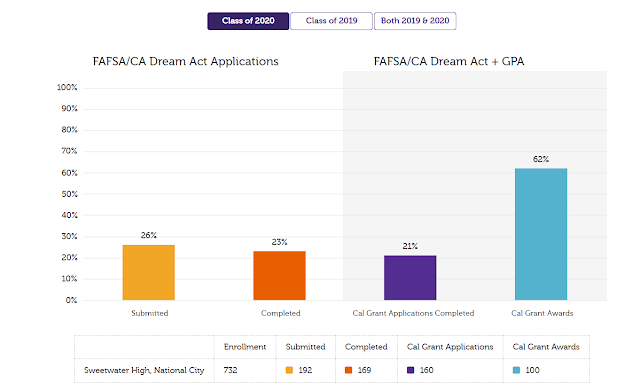The image size is (640, 391).
Task: Click the yellow Submitted bar in chart
Action: [149, 273]
